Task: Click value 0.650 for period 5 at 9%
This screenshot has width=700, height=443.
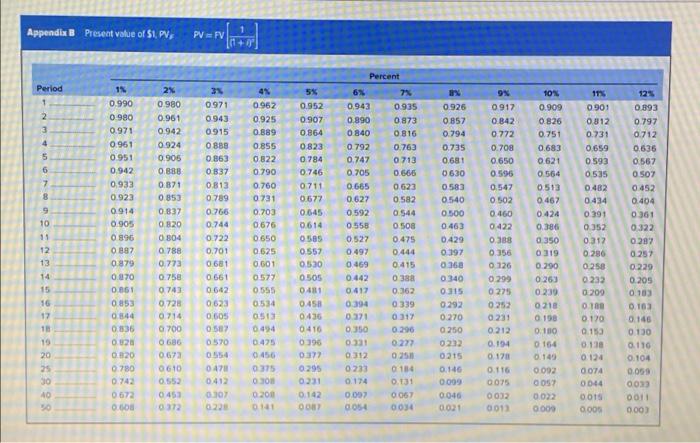Action: click(x=502, y=161)
